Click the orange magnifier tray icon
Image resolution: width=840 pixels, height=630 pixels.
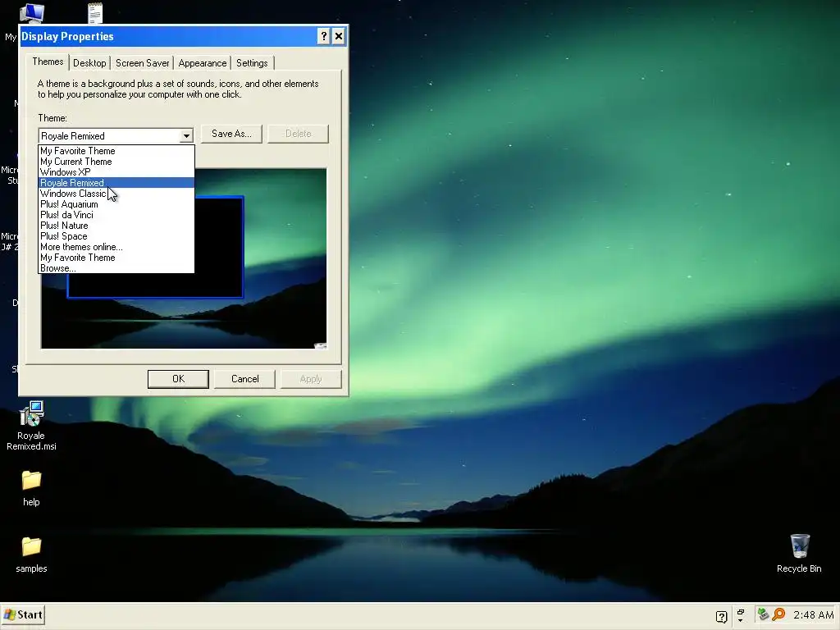778,614
